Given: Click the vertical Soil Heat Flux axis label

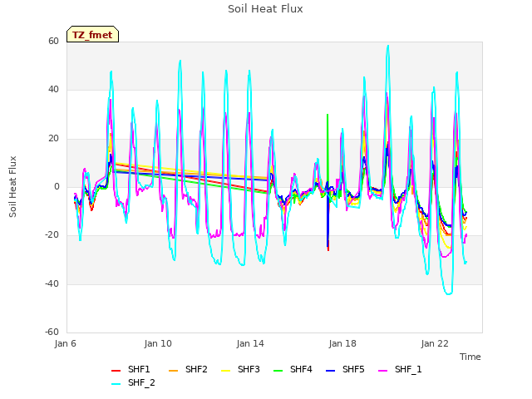Looking at the screenshot, I should (12, 186).
